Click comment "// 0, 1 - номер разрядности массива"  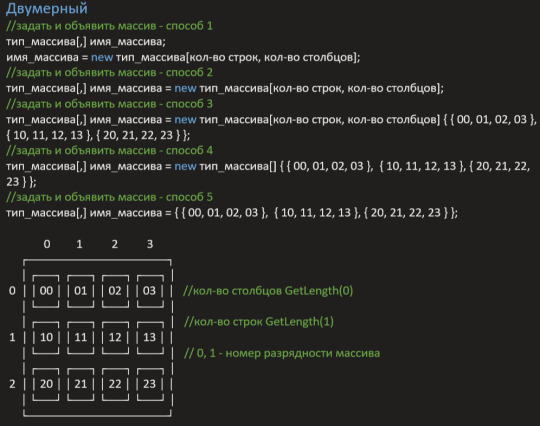[282, 353]
